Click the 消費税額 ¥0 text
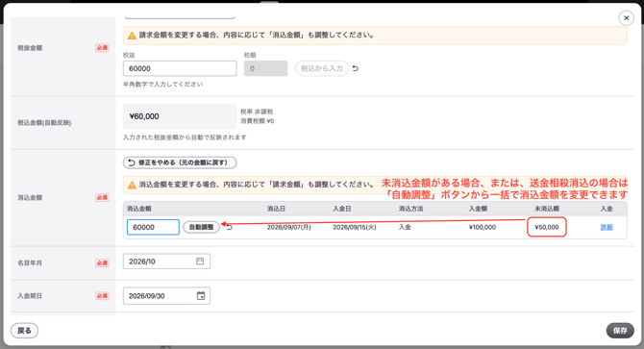This screenshot has width=644, height=349. pyautogui.click(x=258, y=121)
